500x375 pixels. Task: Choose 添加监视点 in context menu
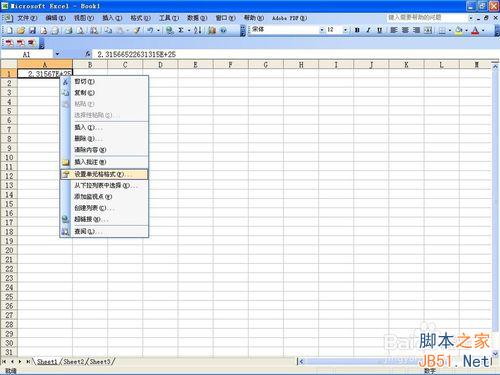pyautogui.click(x=104, y=197)
